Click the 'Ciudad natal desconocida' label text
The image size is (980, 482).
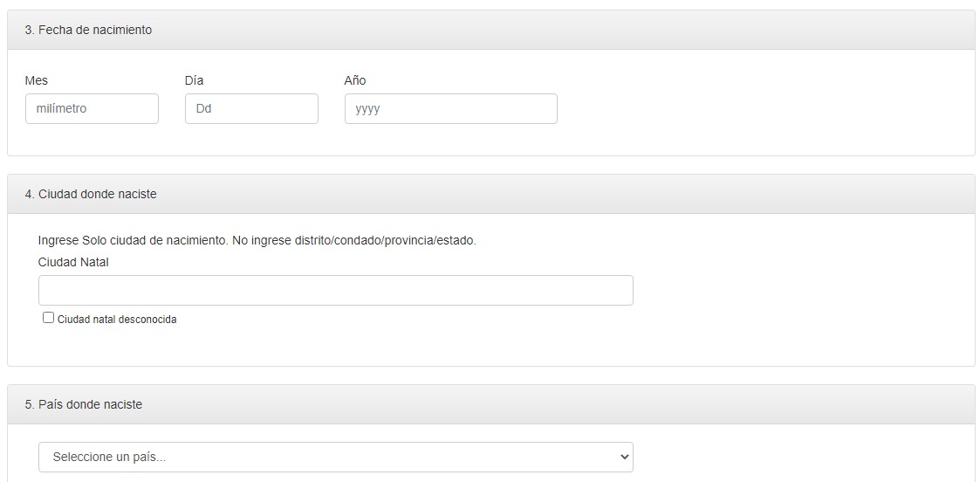[117, 320]
